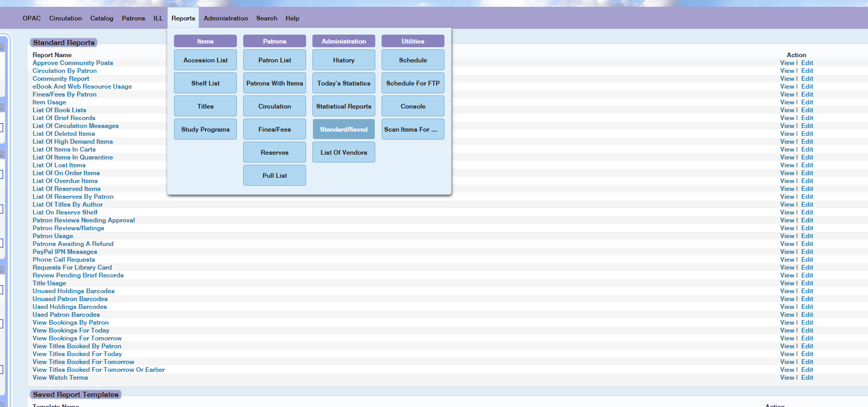
Task: Edit the View Watch Terms report
Action: click(807, 378)
